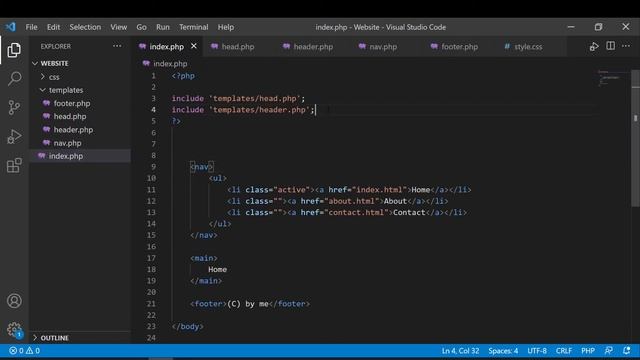Open Explorer Views and More Actions ellipsis
The width and height of the screenshot is (640, 360).
(117, 46)
